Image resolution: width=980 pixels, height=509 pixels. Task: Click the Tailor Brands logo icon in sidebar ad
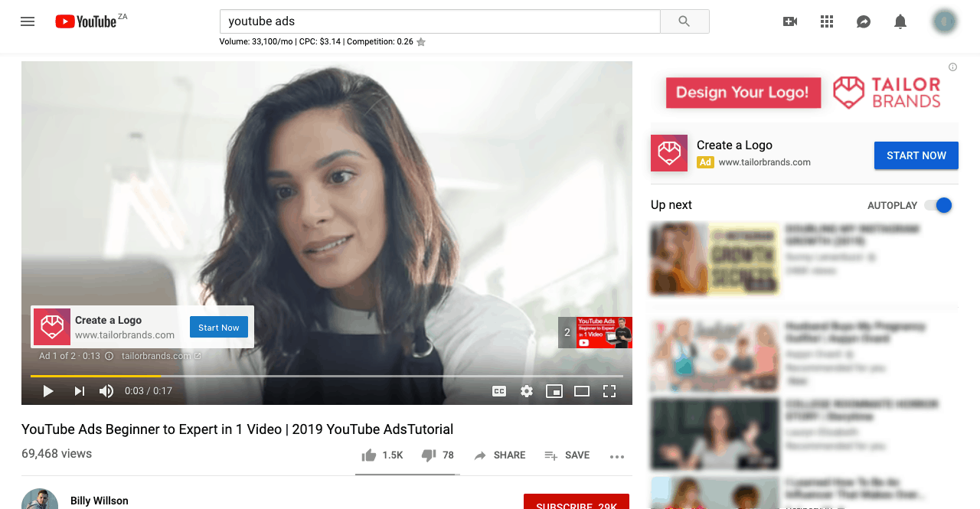coord(669,153)
